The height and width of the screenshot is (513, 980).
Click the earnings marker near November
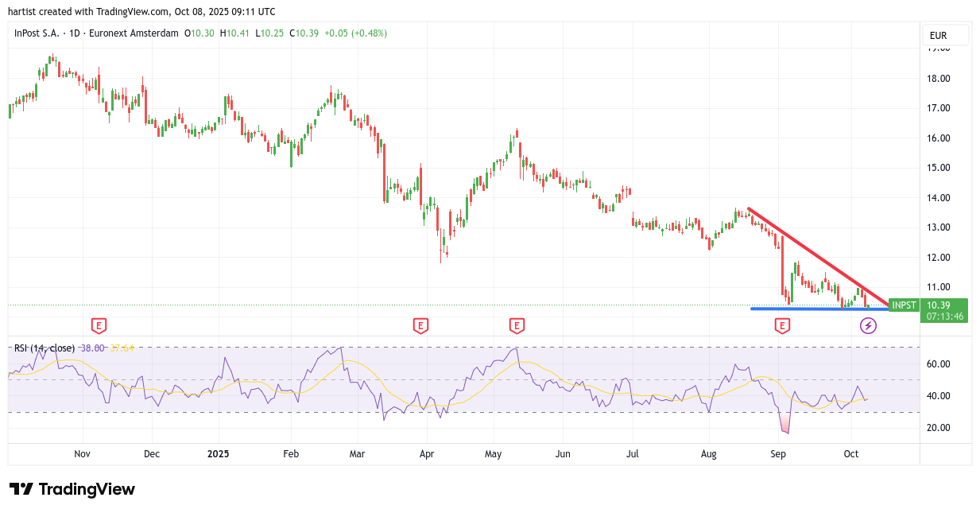pyautogui.click(x=99, y=325)
